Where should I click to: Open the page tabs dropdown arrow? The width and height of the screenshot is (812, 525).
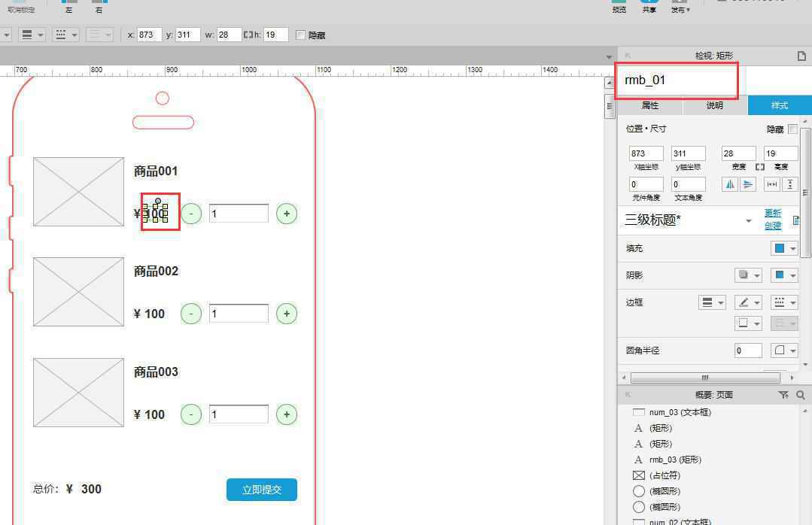609,56
